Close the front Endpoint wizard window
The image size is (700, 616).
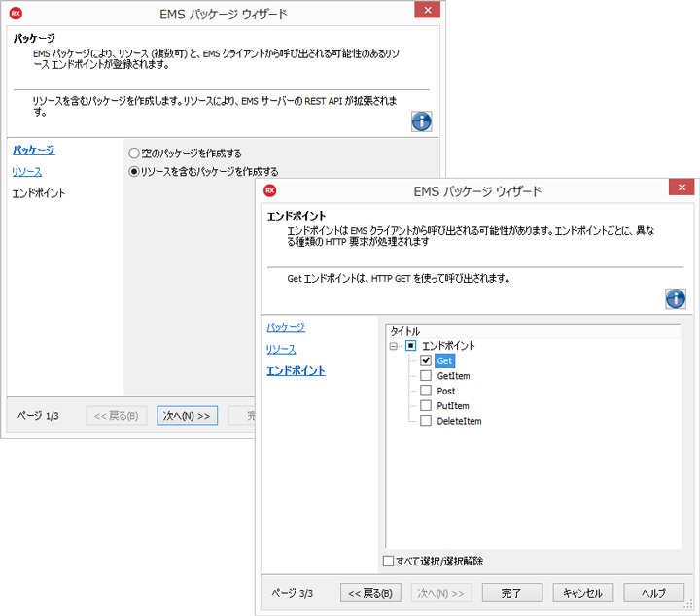[682, 188]
